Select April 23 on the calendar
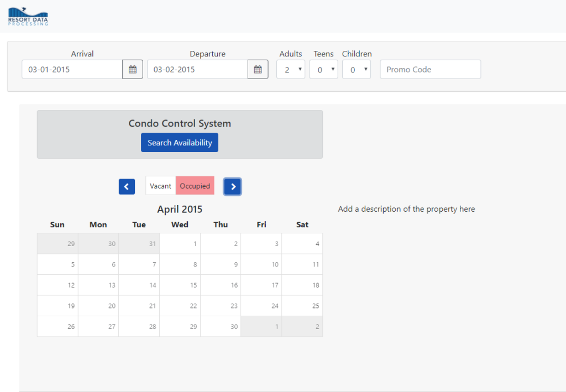 coord(221,306)
